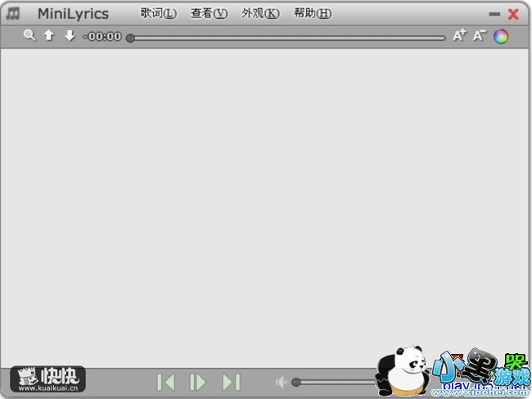Open the 帮助(H) menu

[313, 13]
